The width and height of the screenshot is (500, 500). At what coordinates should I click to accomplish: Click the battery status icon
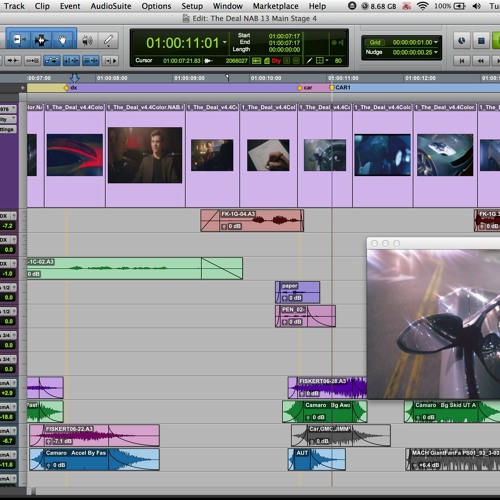[459, 6]
